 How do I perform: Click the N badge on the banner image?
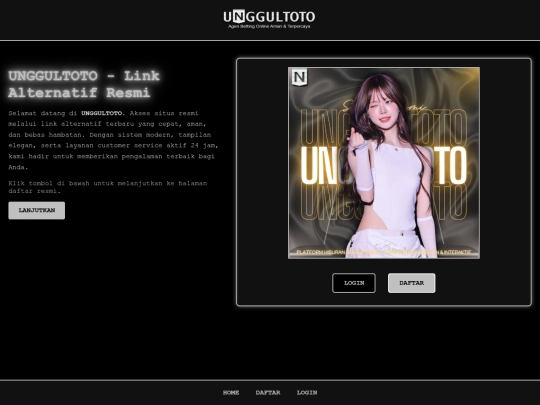pos(299,77)
